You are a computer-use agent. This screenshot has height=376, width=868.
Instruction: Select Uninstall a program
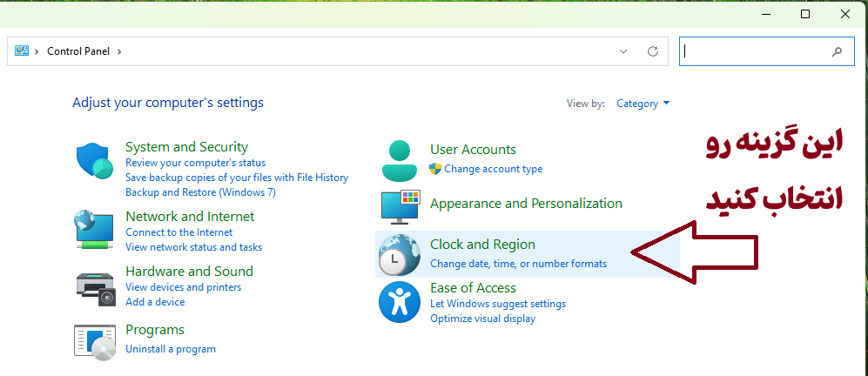171,349
